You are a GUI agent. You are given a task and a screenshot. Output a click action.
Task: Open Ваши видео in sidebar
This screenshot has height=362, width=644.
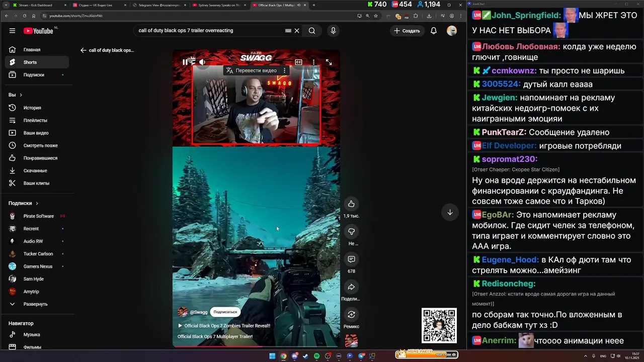point(37,133)
